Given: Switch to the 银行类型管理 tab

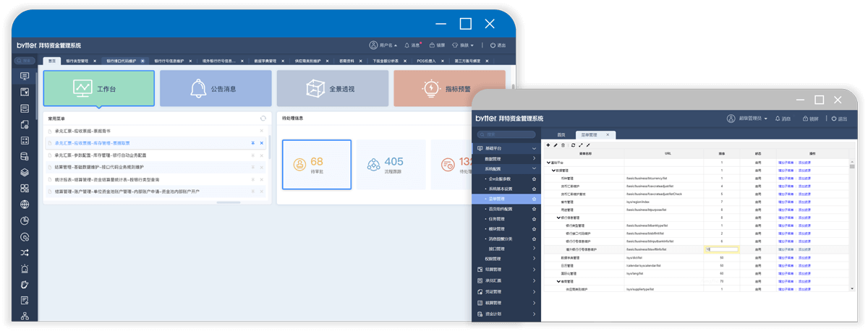Looking at the screenshot, I should click(77, 61).
